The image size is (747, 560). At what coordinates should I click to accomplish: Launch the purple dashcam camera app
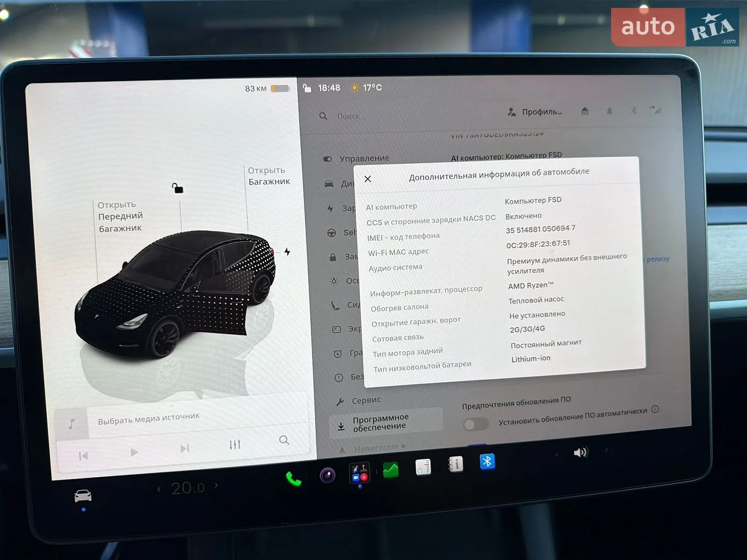pos(327,475)
